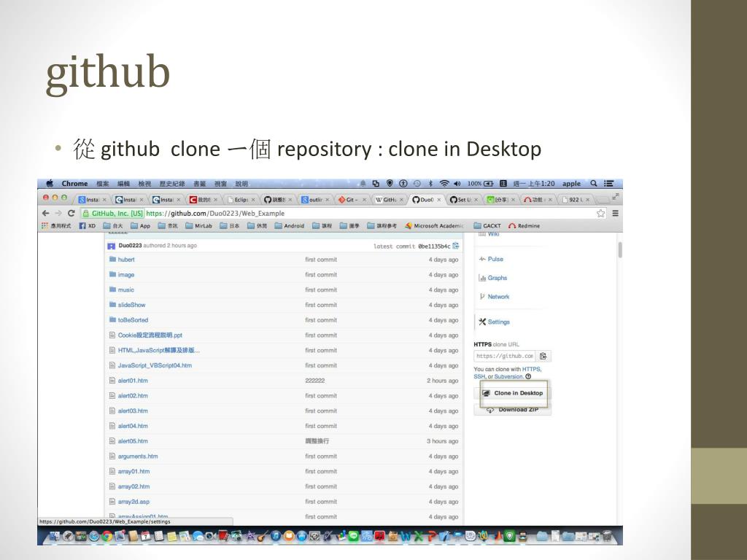Open the Microsoft Academic bookmark
The width and height of the screenshot is (747, 560).
[435, 226]
